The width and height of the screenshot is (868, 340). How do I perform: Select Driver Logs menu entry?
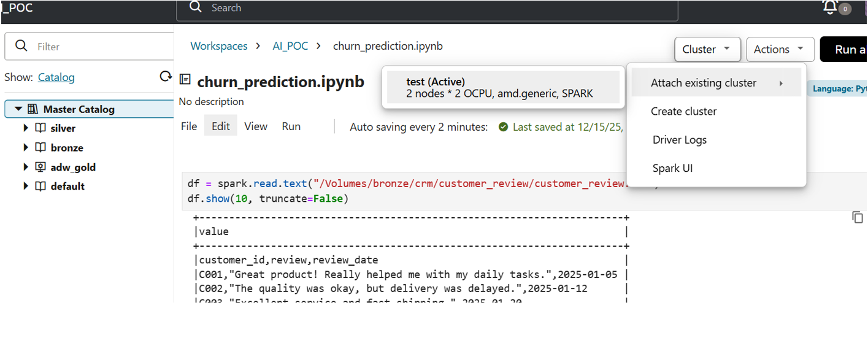[679, 140]
